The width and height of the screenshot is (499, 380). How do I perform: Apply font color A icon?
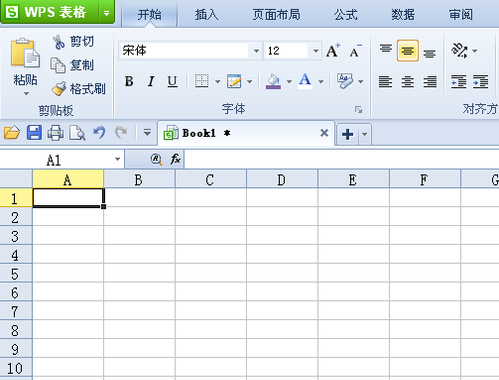point(305,81)
